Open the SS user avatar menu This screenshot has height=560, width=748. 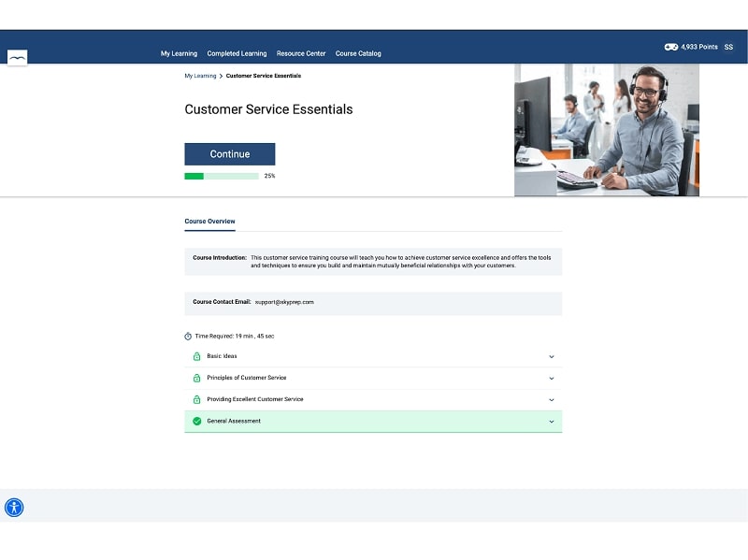click(728, 47)
